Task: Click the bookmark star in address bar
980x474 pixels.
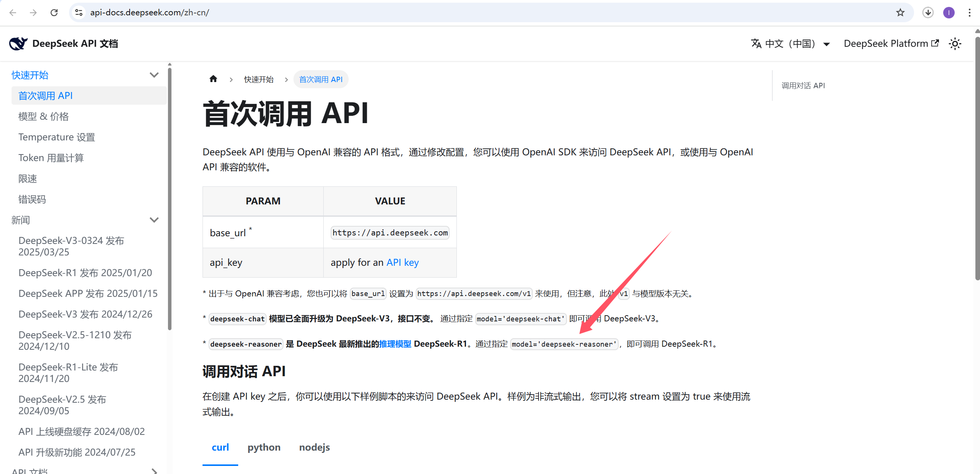Action: (x=901, y=12)
